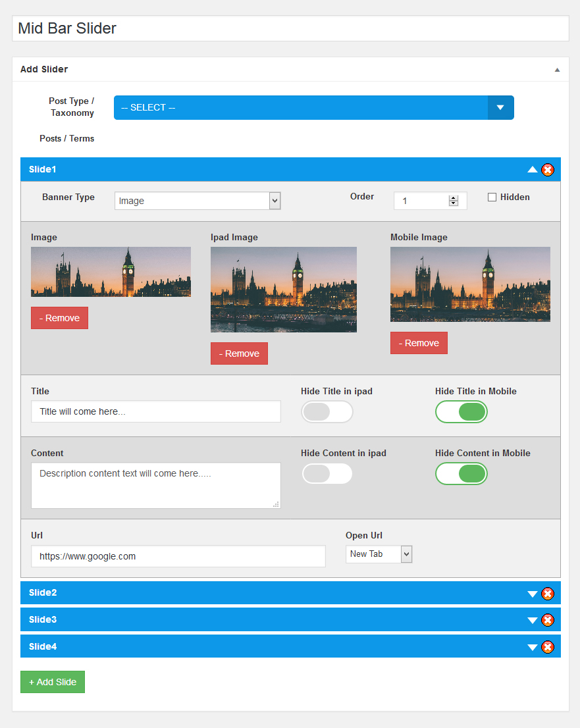Collapse Slide1 with the up arrow icon
Screen dimensions: 580x728
pyautogui.click(x=533, y=170)
